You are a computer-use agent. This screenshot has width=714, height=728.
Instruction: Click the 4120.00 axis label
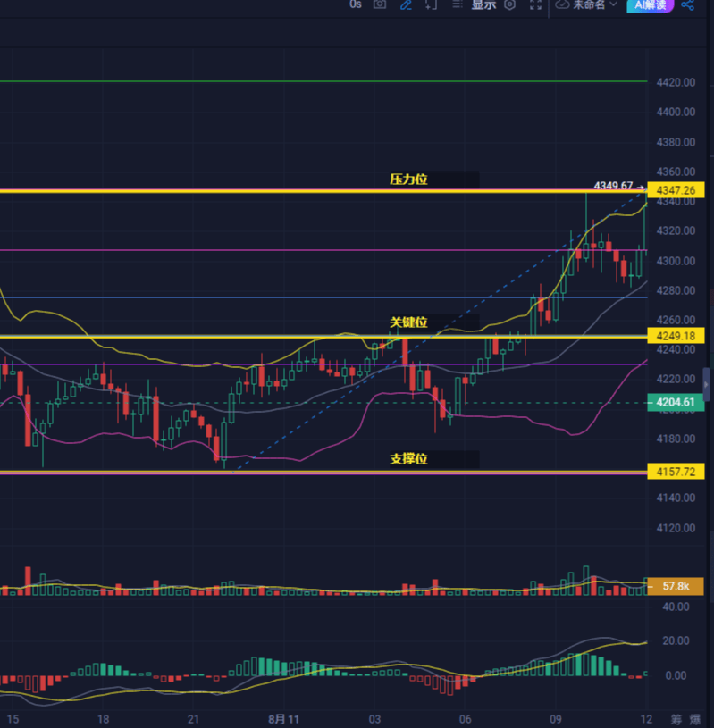tap(676, 528)
